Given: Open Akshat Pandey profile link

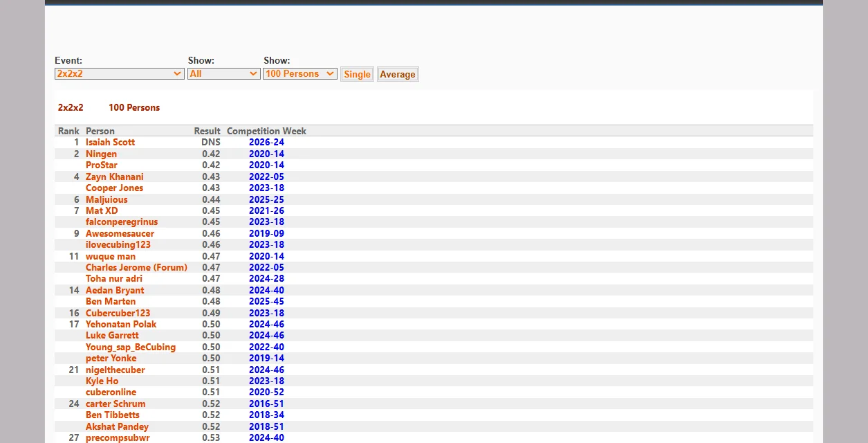Looking at the screenshot, I should (117, 427).
